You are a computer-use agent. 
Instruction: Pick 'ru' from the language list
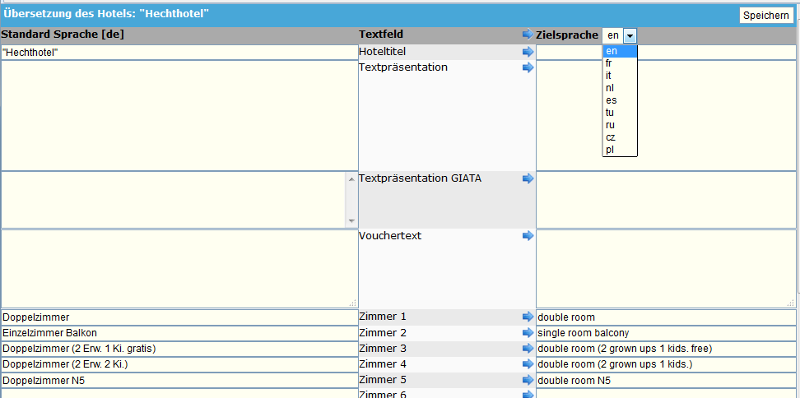(x=620, y=125)
